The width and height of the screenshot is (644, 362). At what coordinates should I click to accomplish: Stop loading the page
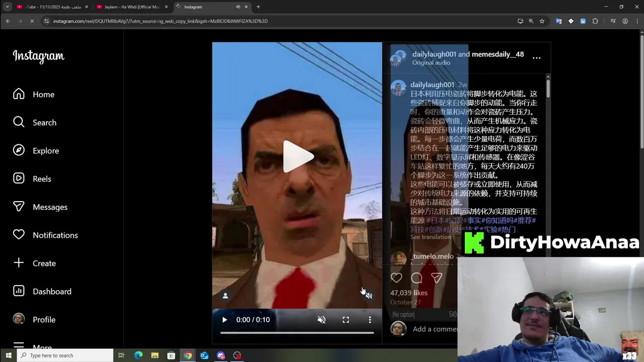pos(32,21)
